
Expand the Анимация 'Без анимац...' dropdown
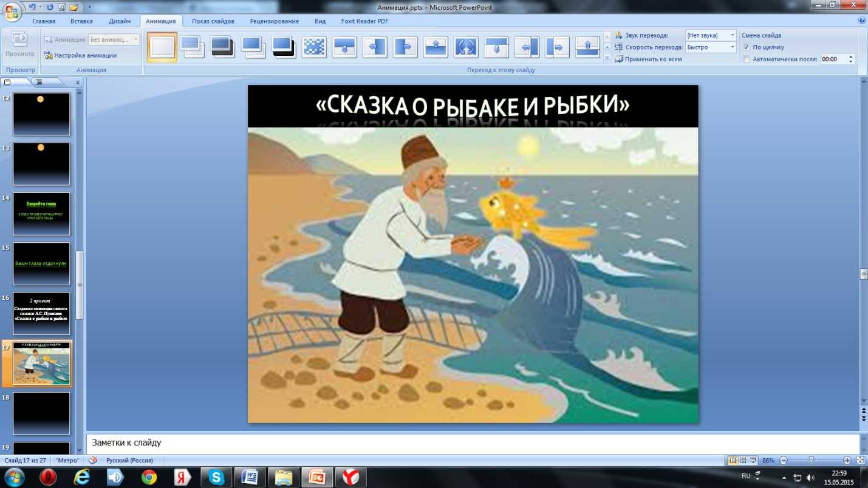pos(135,39)
